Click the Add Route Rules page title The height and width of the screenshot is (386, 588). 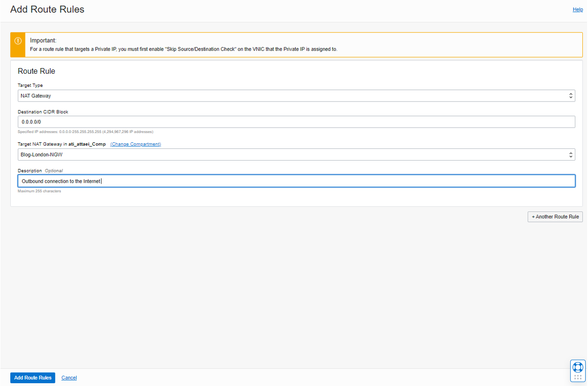[47, 9]
